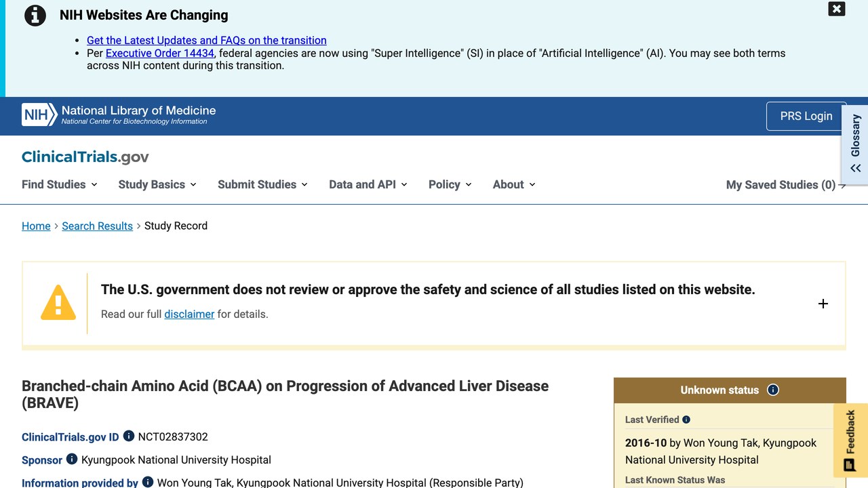Click the NIH National Library of Medicine logo
Viewport: 868px width, 488px height.
119,115
